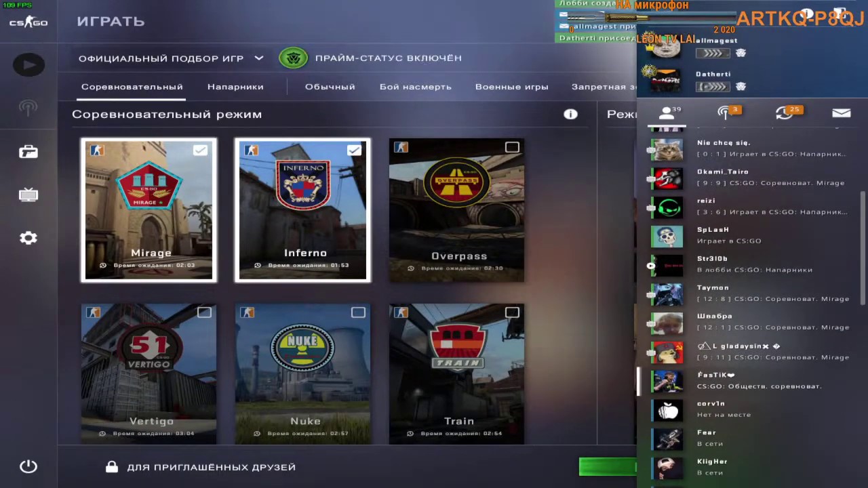
Task: Open the friends list tab icon
Action: 667,113
